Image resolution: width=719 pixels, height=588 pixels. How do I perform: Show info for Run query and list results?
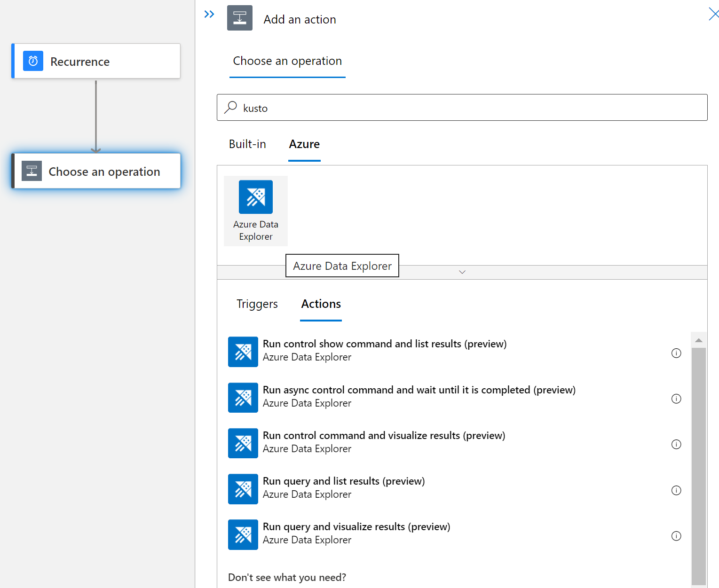[x=676, y=490]
